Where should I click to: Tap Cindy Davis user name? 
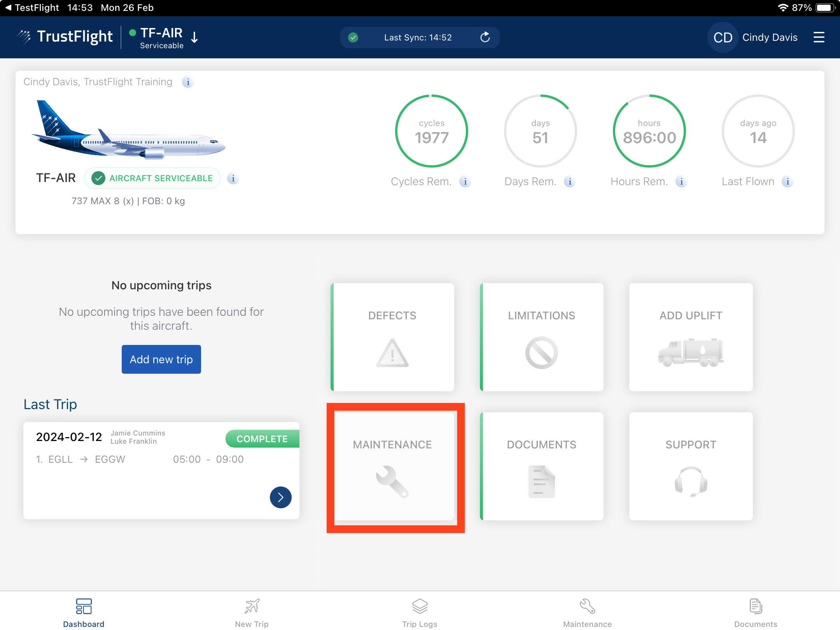click(770, 37)
